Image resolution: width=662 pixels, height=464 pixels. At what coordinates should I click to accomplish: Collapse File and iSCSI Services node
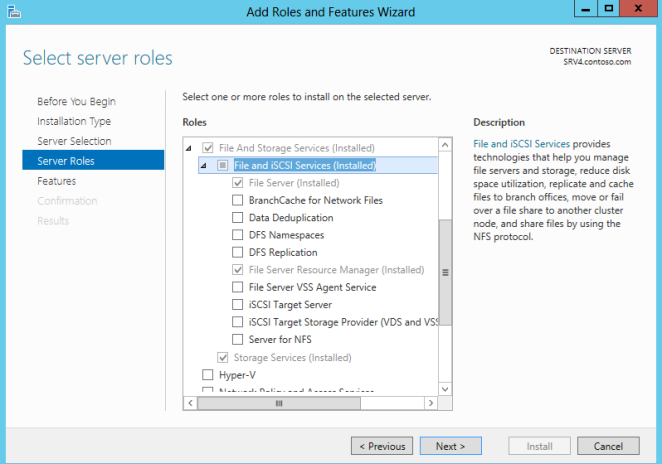[205, 166]
